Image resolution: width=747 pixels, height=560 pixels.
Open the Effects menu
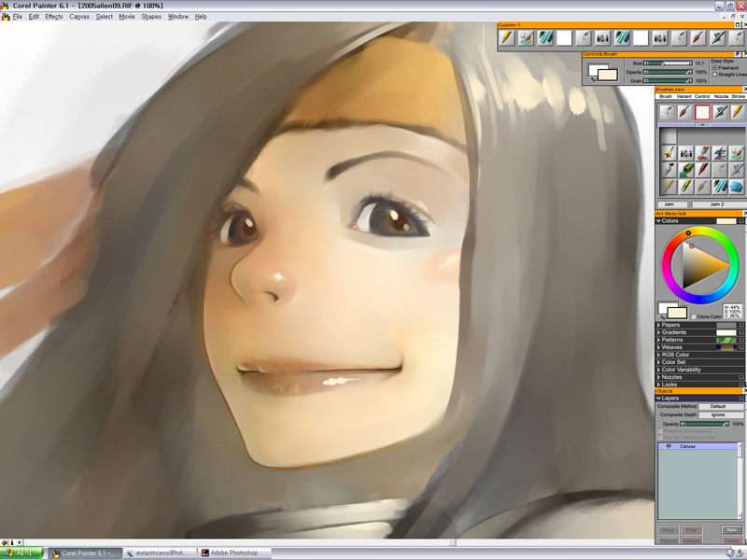pos(54,16)
